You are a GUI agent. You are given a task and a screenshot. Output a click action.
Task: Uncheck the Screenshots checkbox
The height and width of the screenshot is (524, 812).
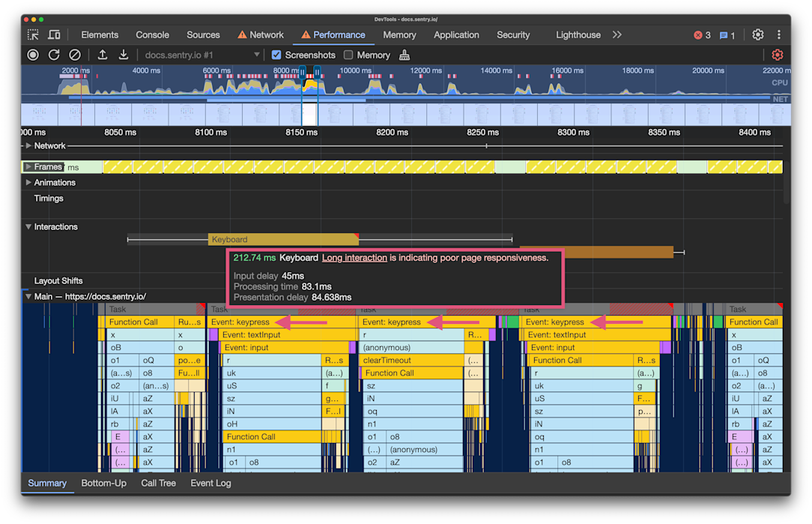click(276, 55)
